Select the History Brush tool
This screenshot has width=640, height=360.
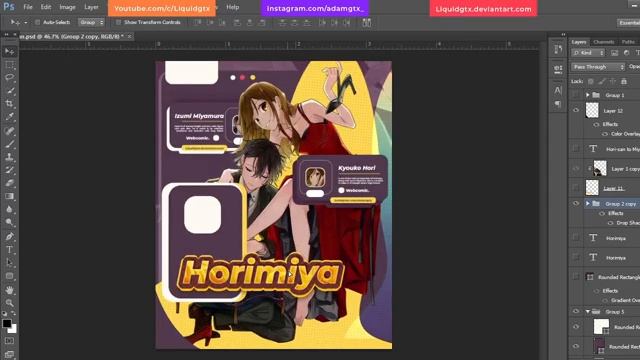pos(9,170)
